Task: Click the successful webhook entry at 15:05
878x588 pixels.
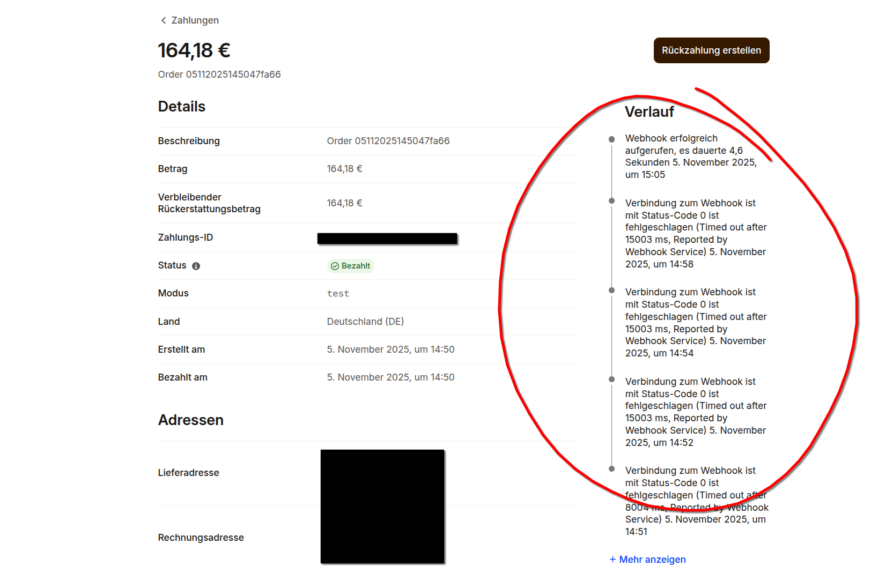Action: point(691,157)
